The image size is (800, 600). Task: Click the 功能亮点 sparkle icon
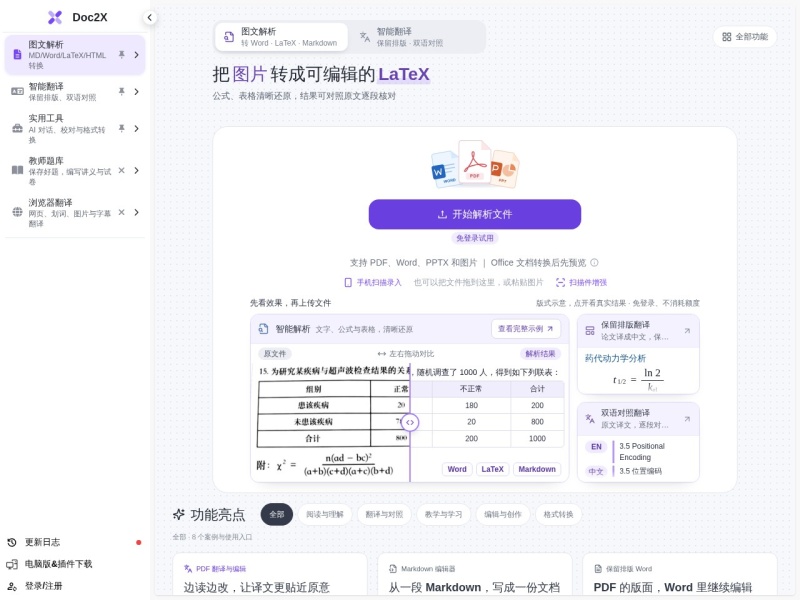[x=179, y=514]
